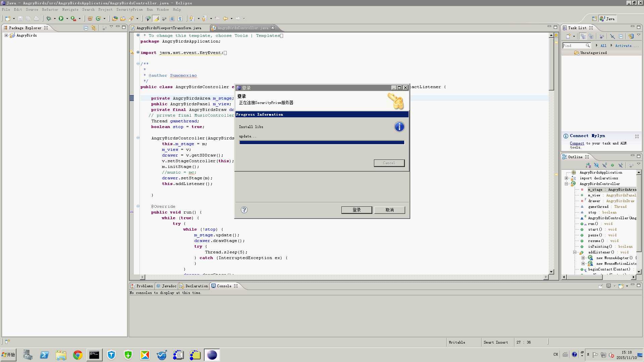Collapse AngryBirdsController node in Outline
The height and width of the screenshot is (362, 644).
pos(567,184)
